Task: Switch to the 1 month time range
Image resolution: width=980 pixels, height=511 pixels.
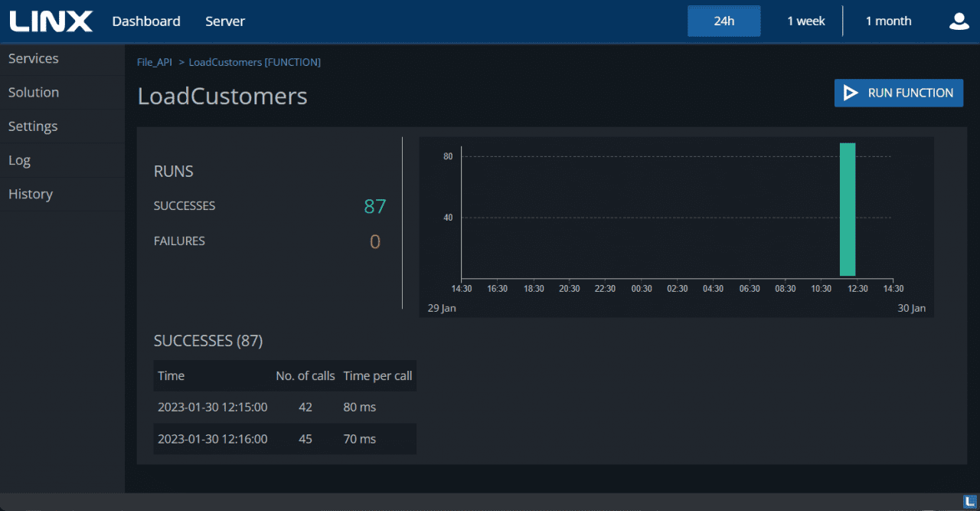Action: [x=888, y=21]
